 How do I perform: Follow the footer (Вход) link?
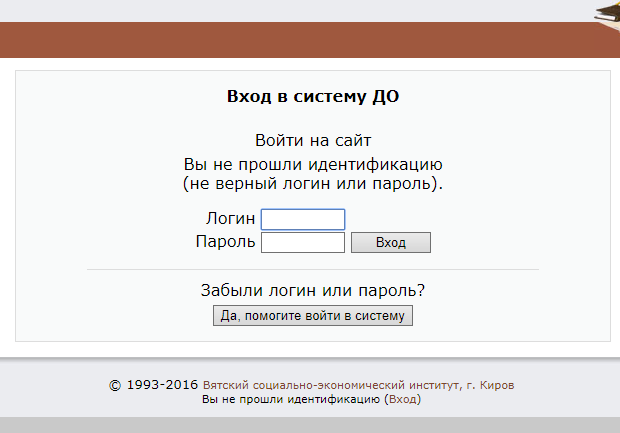pos(405,399)
